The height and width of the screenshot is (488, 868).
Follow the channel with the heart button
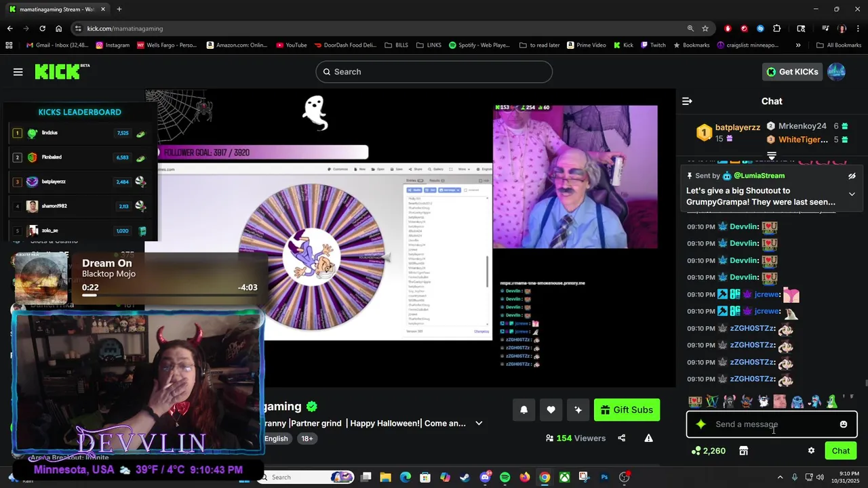pos(551,409)
